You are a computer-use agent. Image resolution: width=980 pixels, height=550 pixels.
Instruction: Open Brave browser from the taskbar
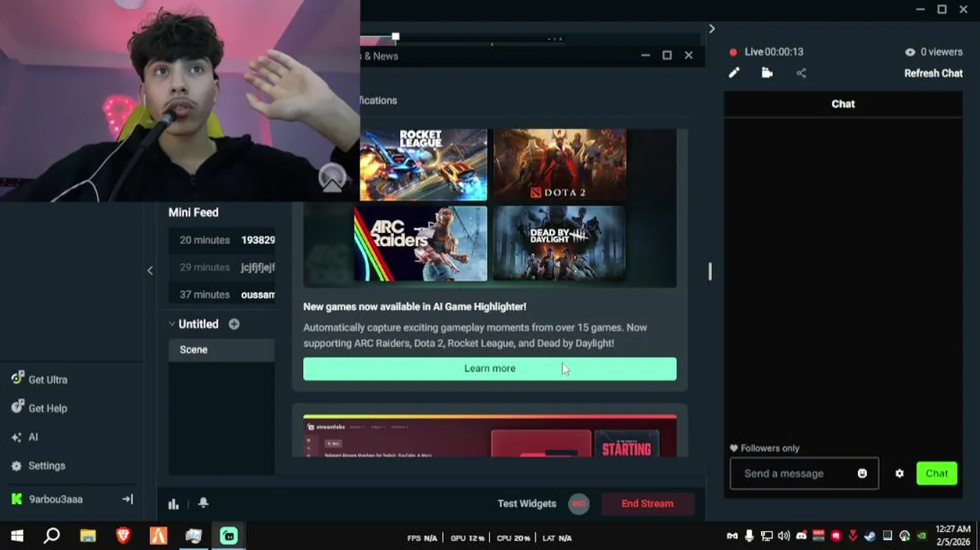pos(123,536)
